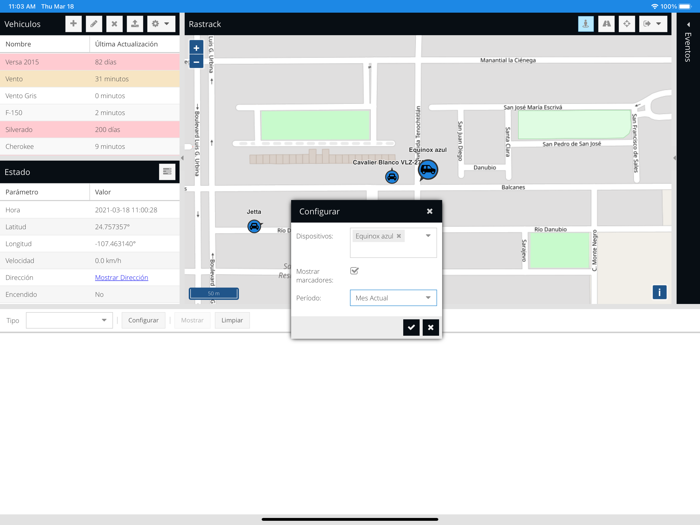Check the battery 100% indicator
The image size is (700, 525).
pyautogui.click(x=675, y=6)
